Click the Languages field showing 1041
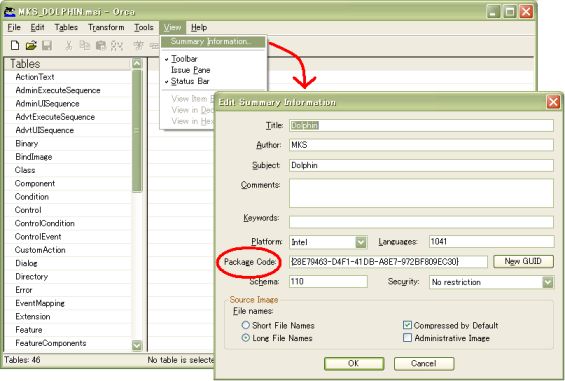 pyautogui.click(x=491, y=242)
